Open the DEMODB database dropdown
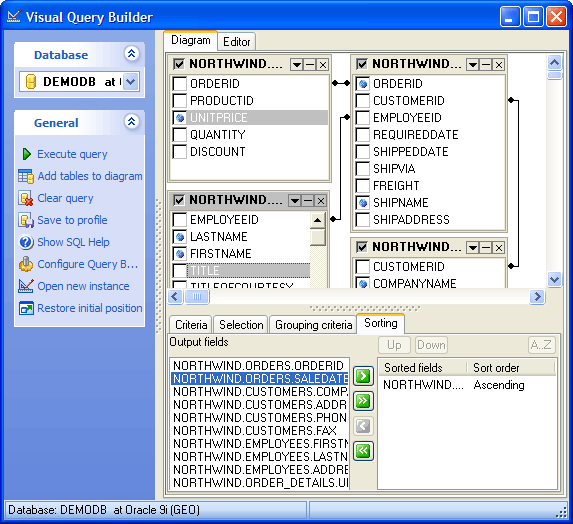573x524 pixels. coord(130,81)
